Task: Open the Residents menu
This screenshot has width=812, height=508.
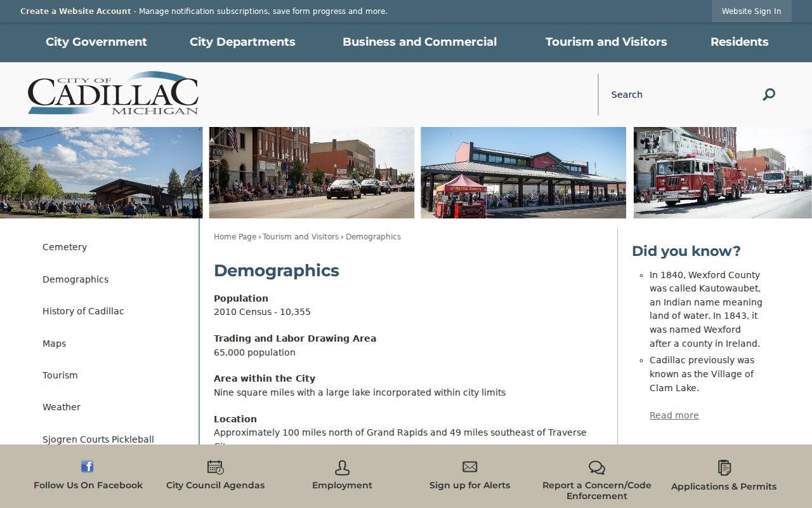Action: point(740,42)
